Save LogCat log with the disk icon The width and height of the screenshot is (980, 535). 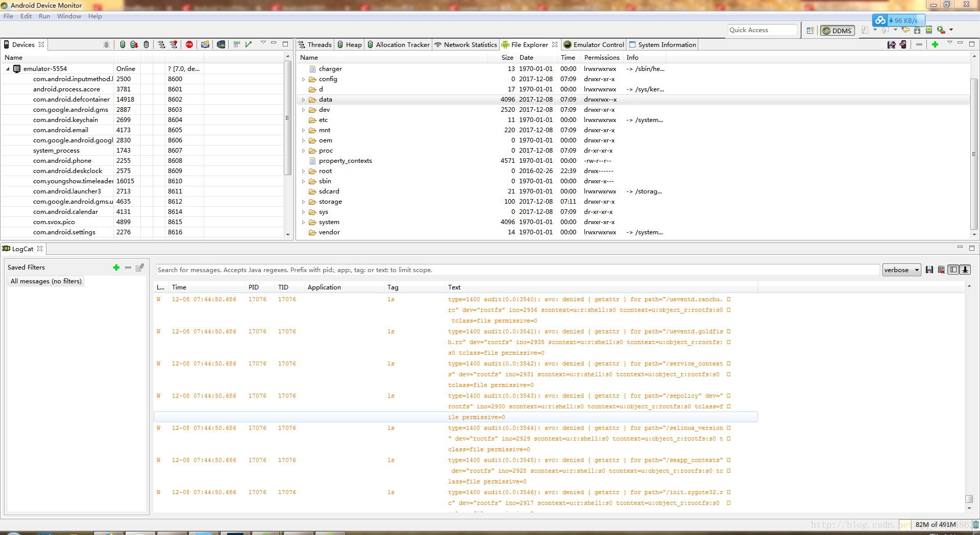coord(929,270)
